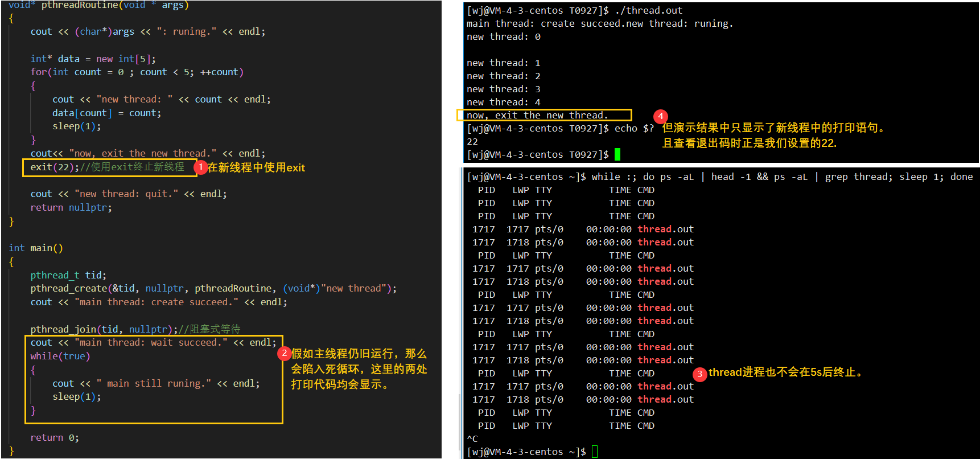Click the cout "new thread: quit." line

(x=129, y=194)
